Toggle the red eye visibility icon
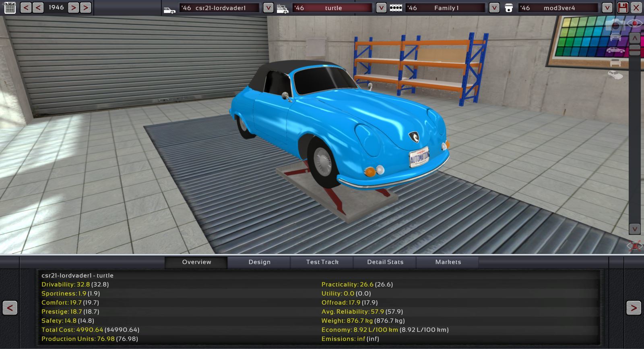 [x=635, y=23]
